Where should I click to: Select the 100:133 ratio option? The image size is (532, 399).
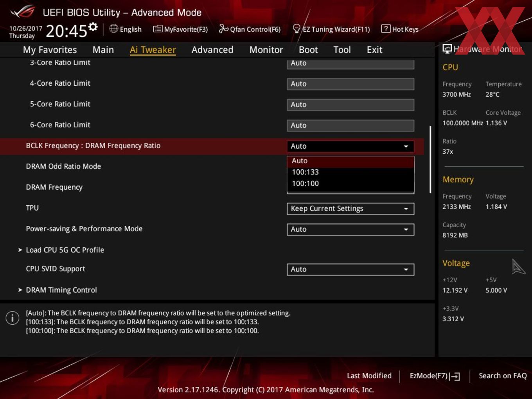(x=350, y=172)
